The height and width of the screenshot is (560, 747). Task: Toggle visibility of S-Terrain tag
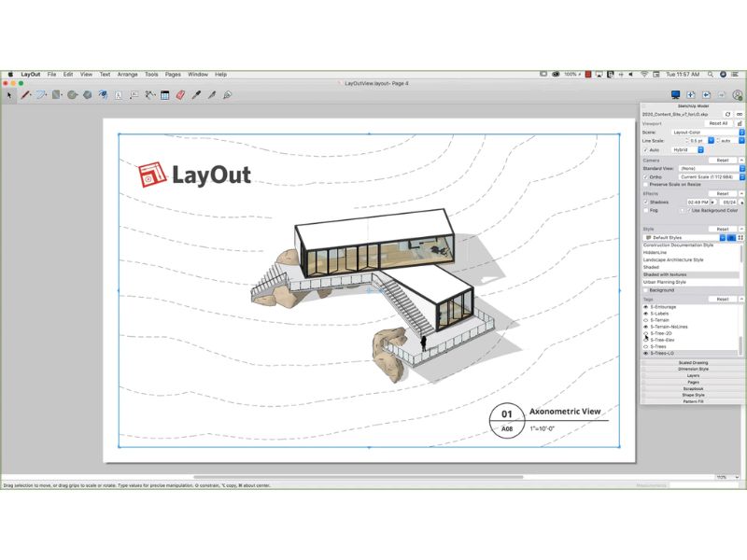coord(645,321)
